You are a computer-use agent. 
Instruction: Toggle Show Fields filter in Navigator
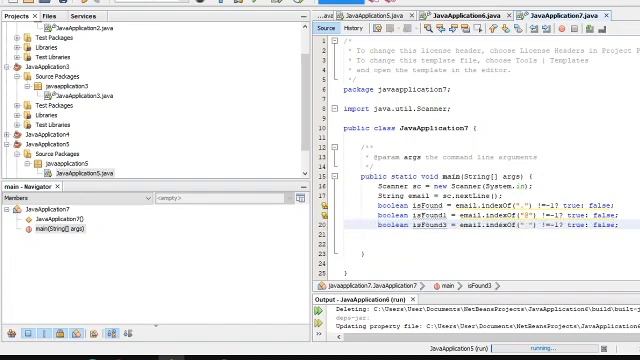pos(28,333)
